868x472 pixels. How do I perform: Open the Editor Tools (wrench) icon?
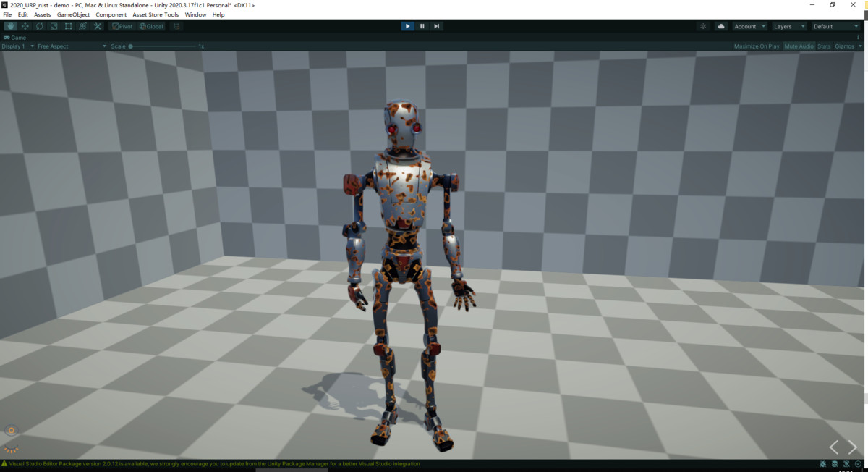pos(97,25)
